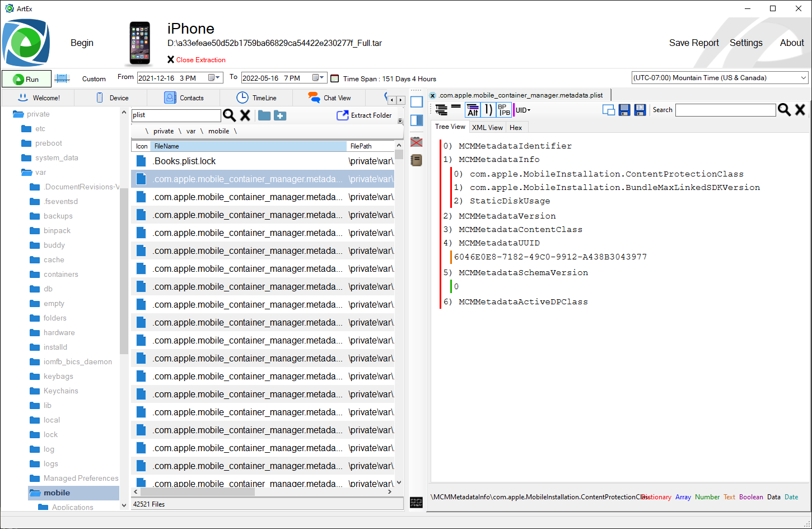812x529 pixels.
Task: Open the Mountain Time timezone dropdown
Action: (804, 78)
